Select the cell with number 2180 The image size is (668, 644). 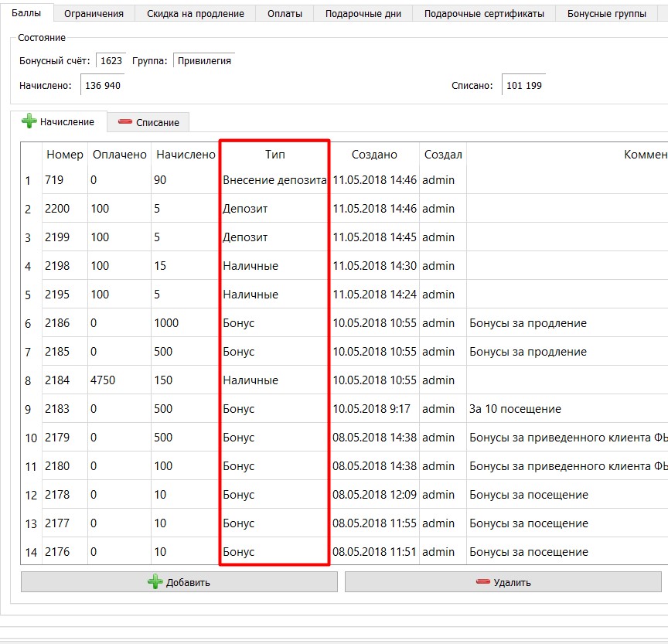(65, 465)
